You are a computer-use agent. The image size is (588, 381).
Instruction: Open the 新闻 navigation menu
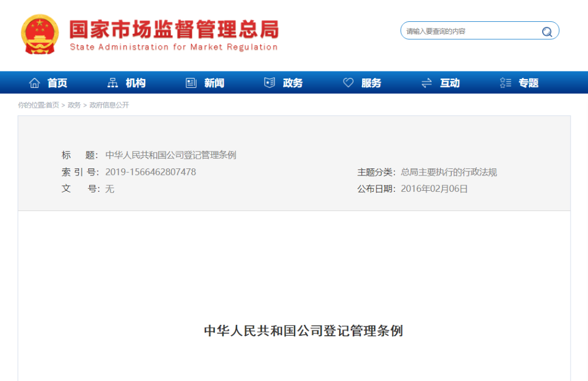pyautogui.click(x=214, y=83)
